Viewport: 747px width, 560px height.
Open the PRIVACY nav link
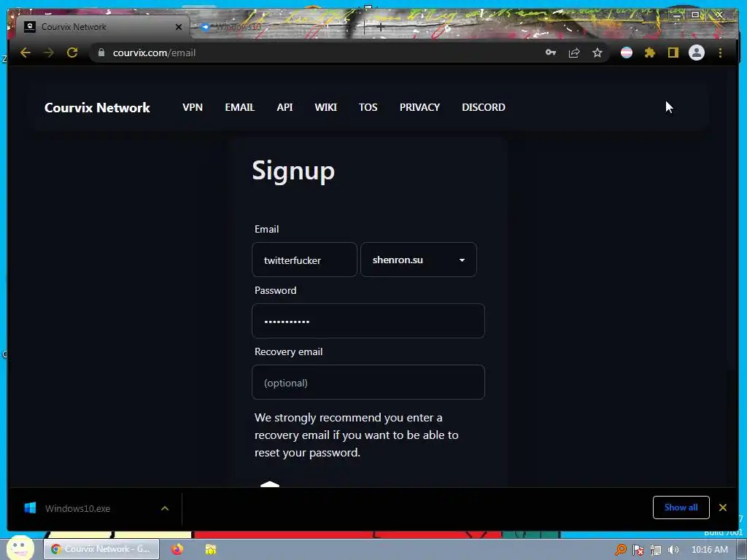[419, 107]
